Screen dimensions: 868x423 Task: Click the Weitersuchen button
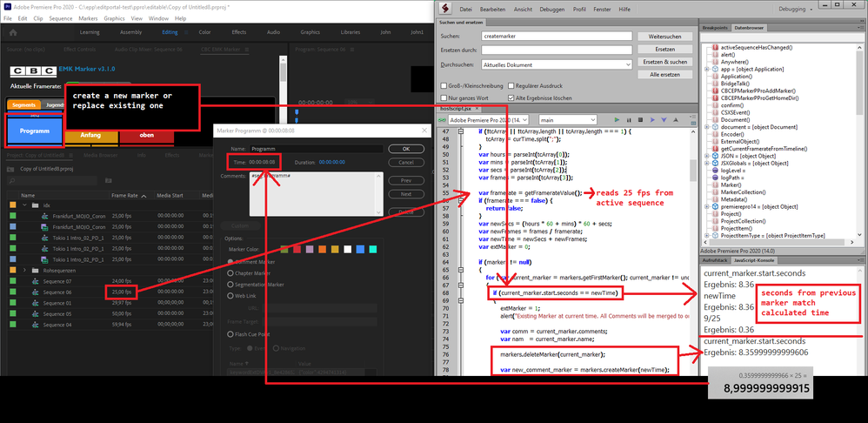coord(665,36)
